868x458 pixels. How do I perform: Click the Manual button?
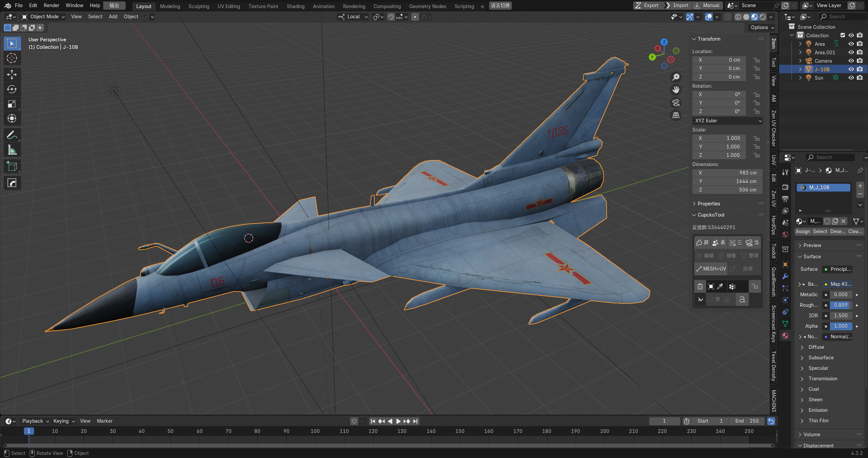coord(707,5)
